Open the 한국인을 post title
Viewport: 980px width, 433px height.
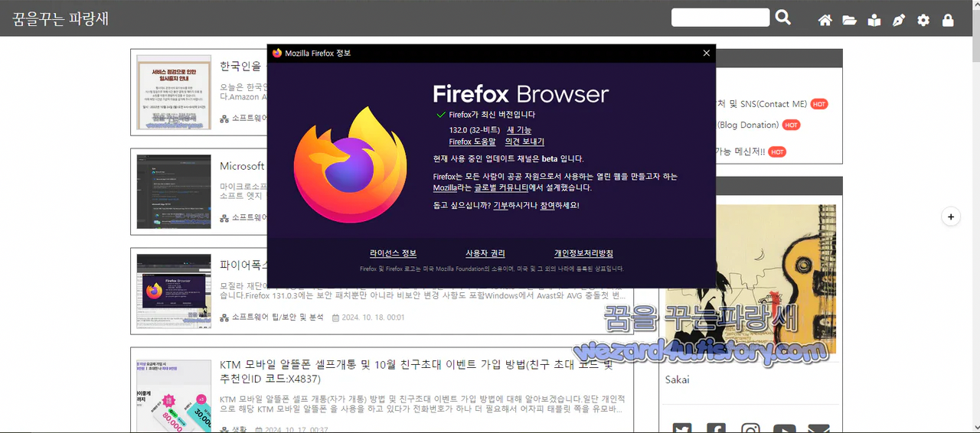tap(241, 67)
